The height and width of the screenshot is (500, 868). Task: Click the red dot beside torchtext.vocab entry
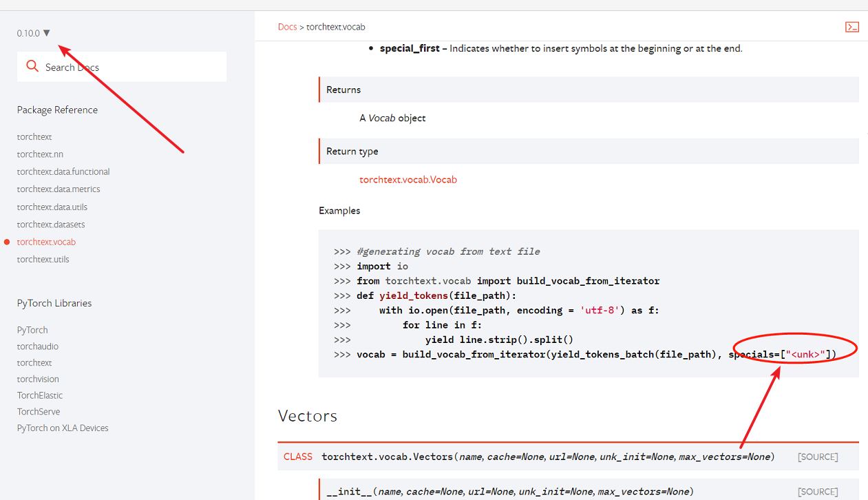coord(8,242)
